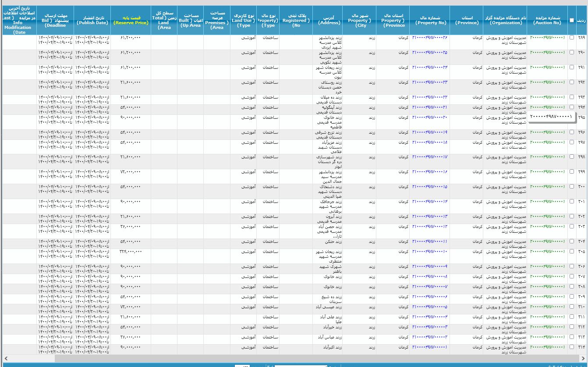Open auction number link in row ۳۱۰
Viewport: 588px width, 367px height.
547,307
